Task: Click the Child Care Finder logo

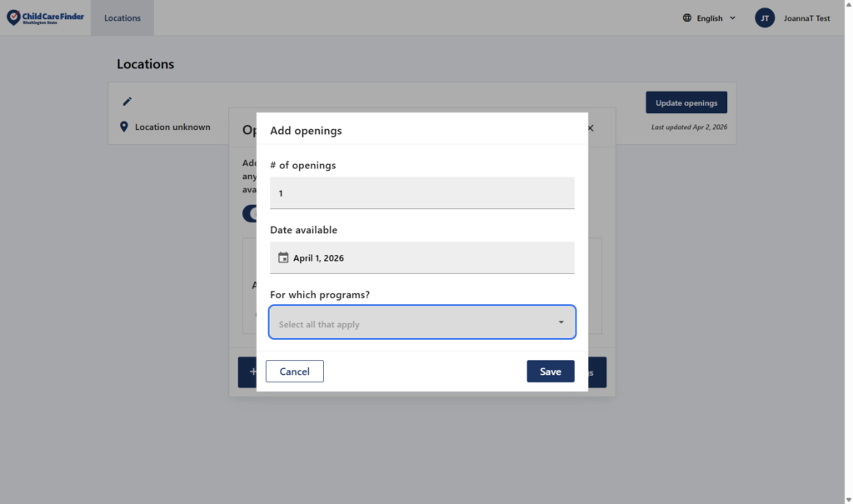Action: [x=45, y=17]
